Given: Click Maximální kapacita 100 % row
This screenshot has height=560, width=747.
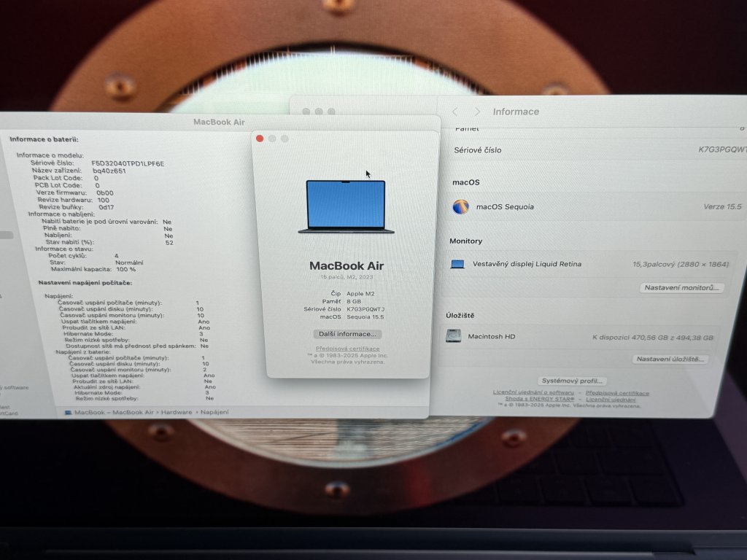Looking at the screenshot, I should (x=93, y=269).
